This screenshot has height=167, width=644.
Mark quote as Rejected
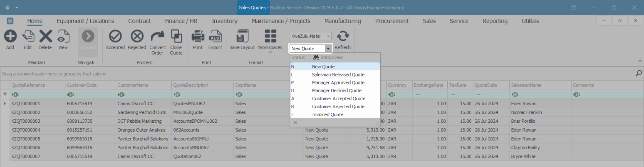pyautogui.click(x=137, y=36)
